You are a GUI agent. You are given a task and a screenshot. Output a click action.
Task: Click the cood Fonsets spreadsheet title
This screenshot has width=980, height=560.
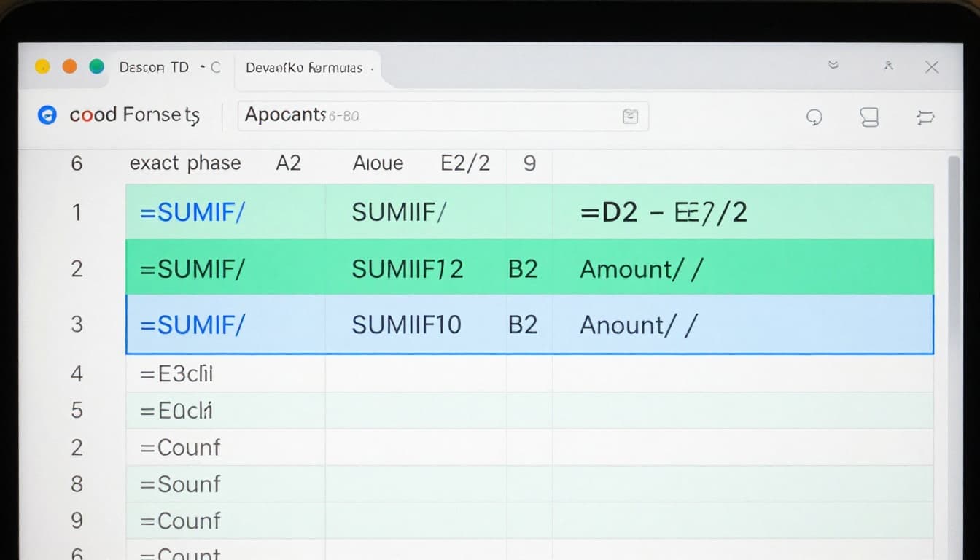(134, 115)
